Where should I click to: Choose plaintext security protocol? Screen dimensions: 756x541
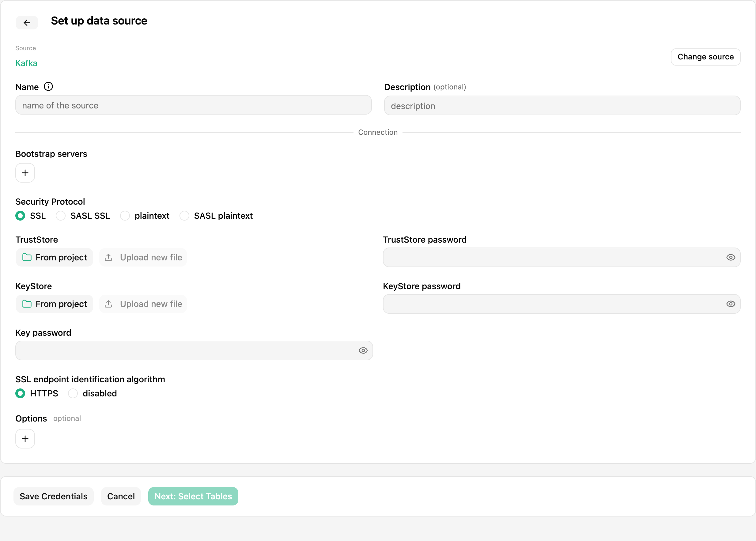coord(125,216)
